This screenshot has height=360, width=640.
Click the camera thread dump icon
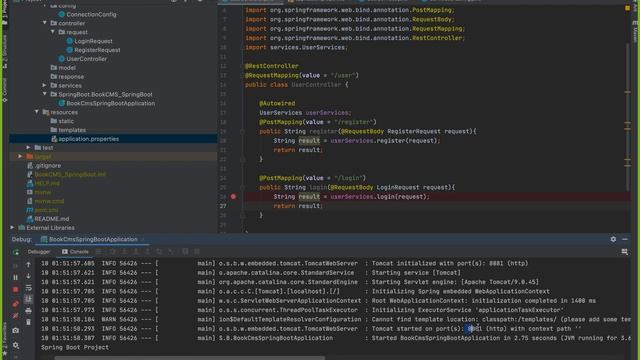[16, 330]
